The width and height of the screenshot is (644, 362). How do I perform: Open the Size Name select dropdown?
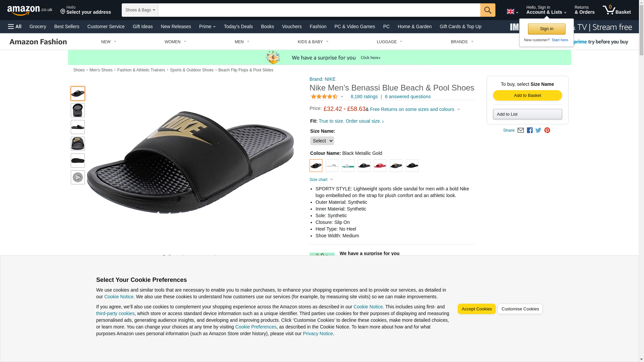click(x=322, y=141)
